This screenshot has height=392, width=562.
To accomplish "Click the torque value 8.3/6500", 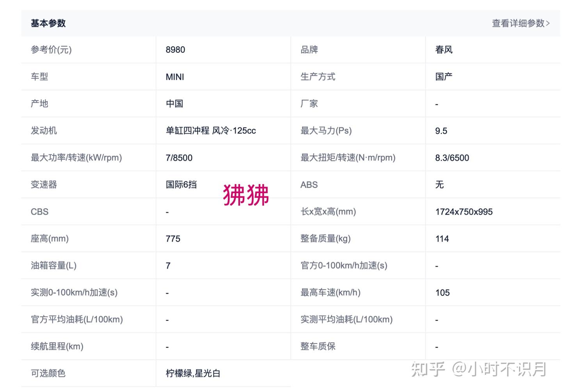I will point(452,158).
